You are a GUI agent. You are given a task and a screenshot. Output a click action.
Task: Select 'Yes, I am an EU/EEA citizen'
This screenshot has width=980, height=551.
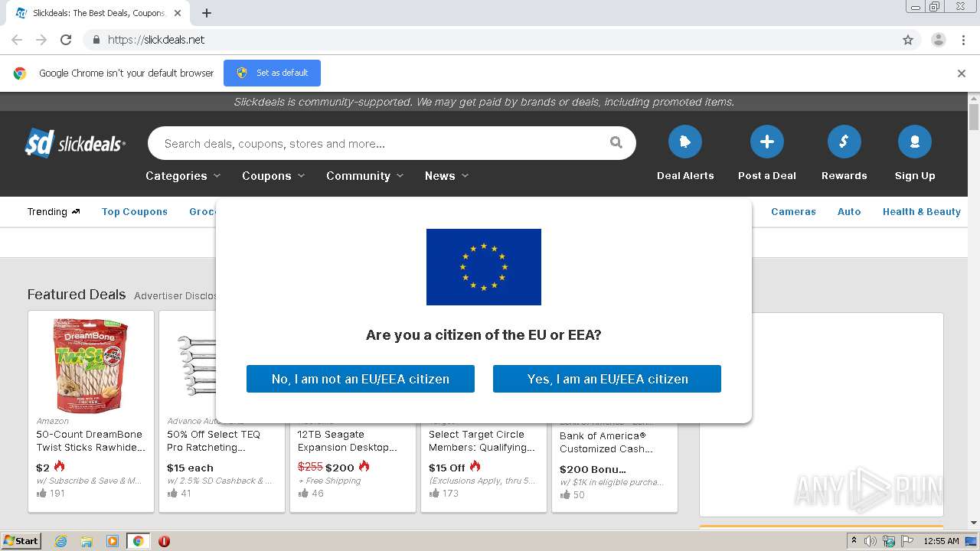[607, 379]
